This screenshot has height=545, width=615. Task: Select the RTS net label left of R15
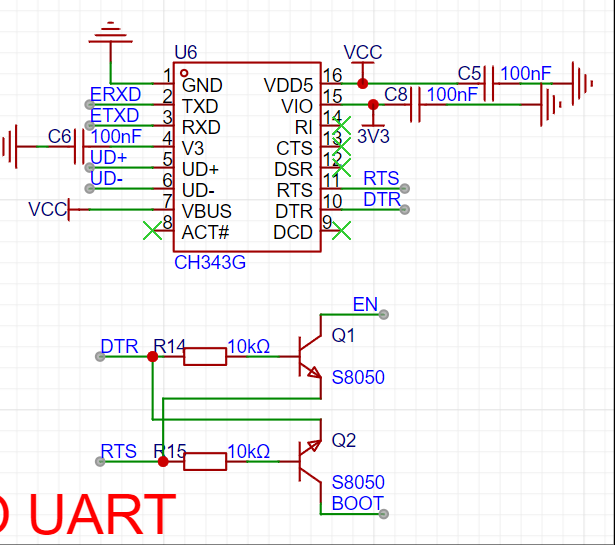tap(118, 452)
